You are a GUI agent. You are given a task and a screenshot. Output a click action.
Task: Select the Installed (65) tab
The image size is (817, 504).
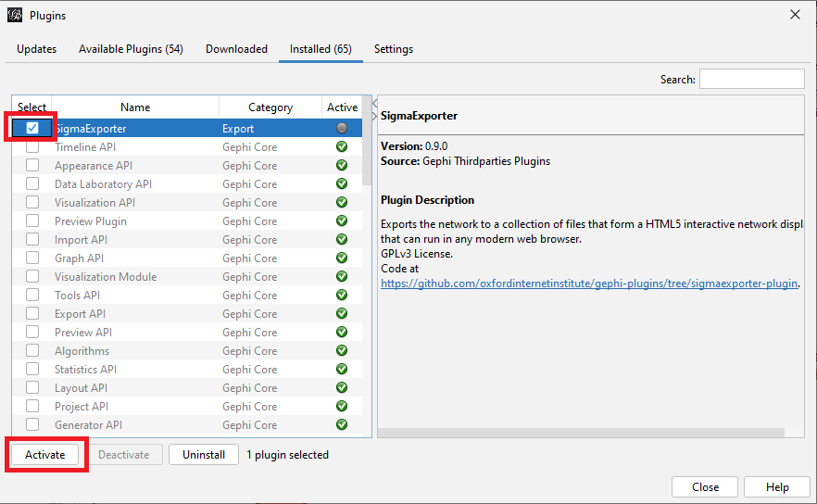(x=321, y=49)
